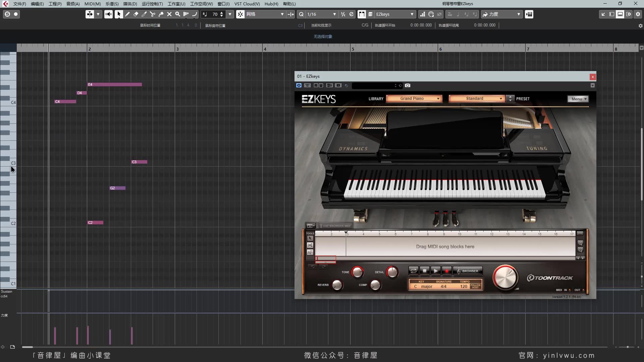Toggle Show Part Borders button
Viewport: 644px width, 362px height.
coord(362,14)
